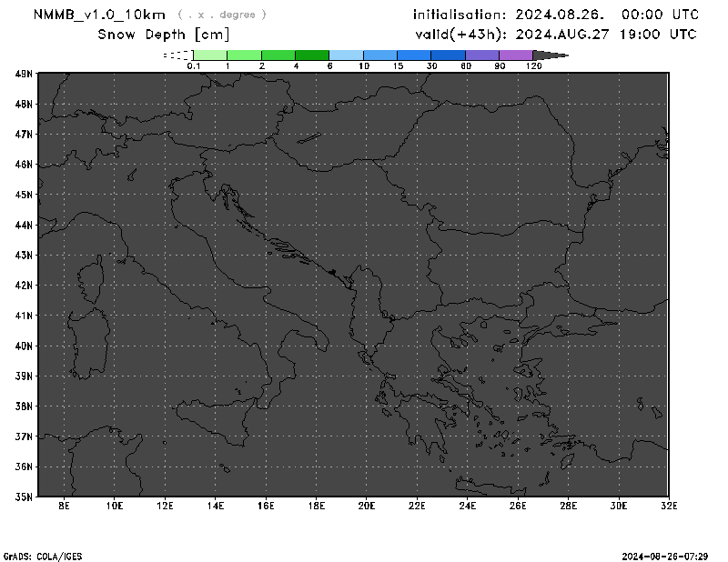Pick the pale blue 6–10 cm legend swatch

tap(346, 55)
